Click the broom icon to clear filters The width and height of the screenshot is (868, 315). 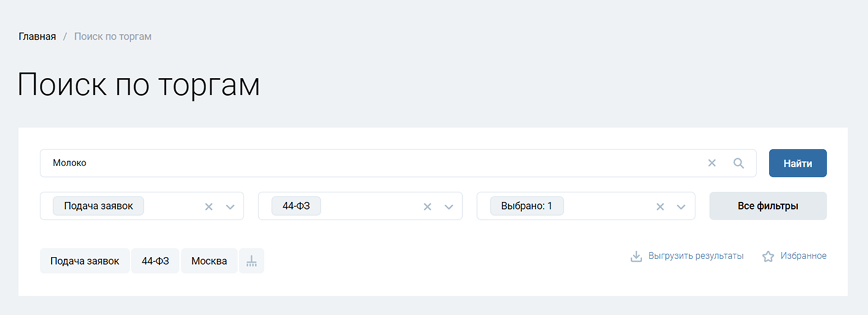pyautogui.click(x=252, y=261)
